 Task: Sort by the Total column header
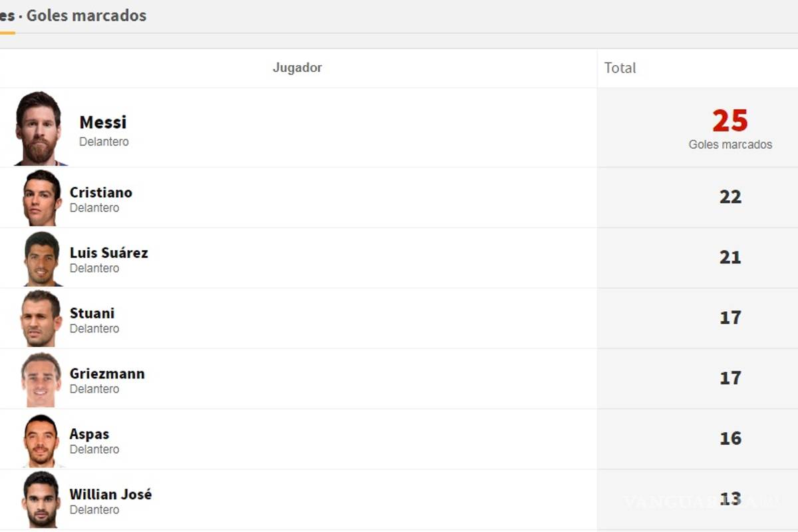[620, 68]
